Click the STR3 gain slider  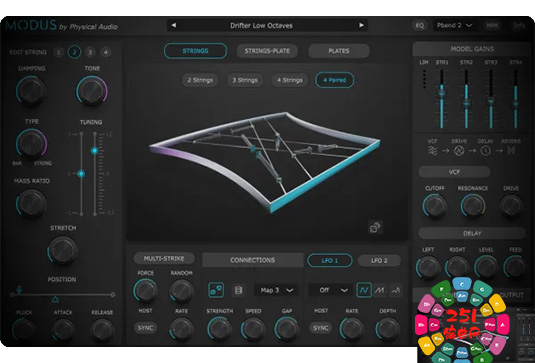(x=491, y=99)
